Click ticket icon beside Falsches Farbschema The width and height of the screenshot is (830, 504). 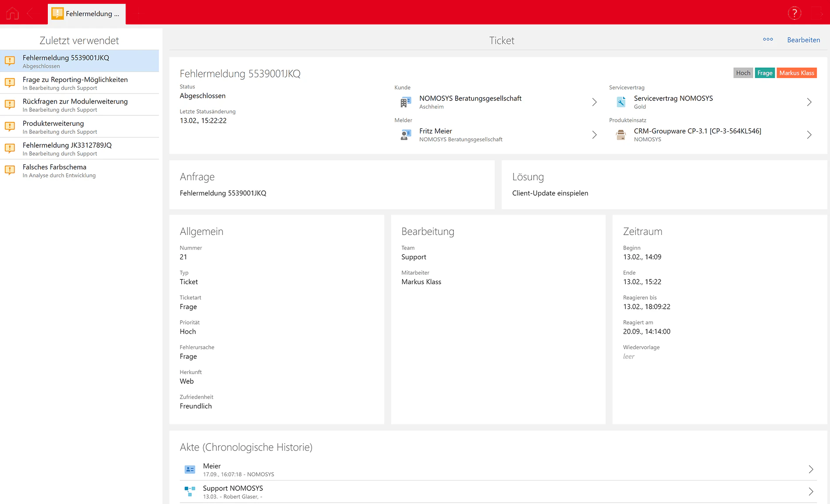(10, 170)
